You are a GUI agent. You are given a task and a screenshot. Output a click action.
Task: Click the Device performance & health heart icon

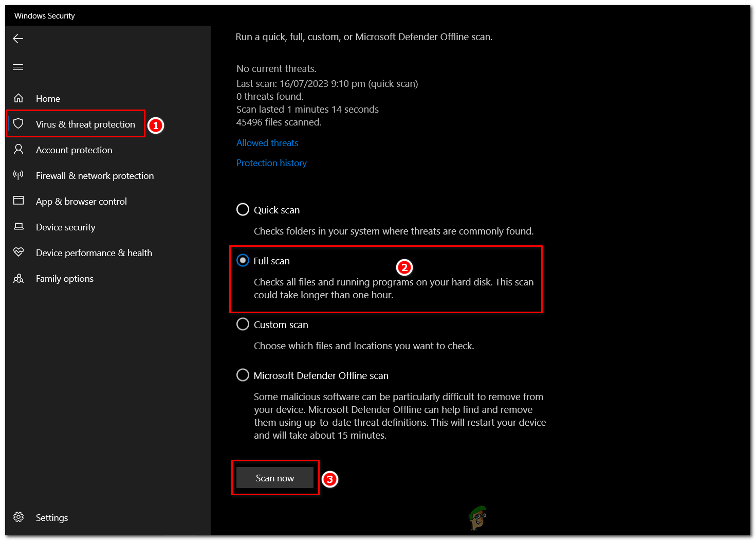19,253
